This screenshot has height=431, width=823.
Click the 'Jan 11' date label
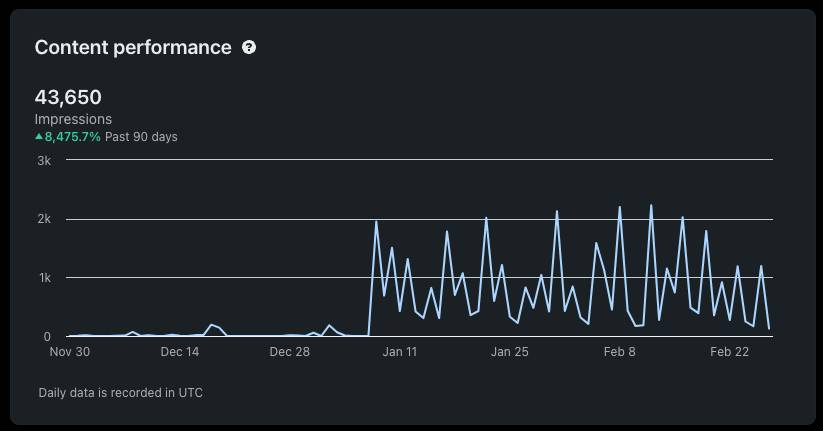(399, 352)
